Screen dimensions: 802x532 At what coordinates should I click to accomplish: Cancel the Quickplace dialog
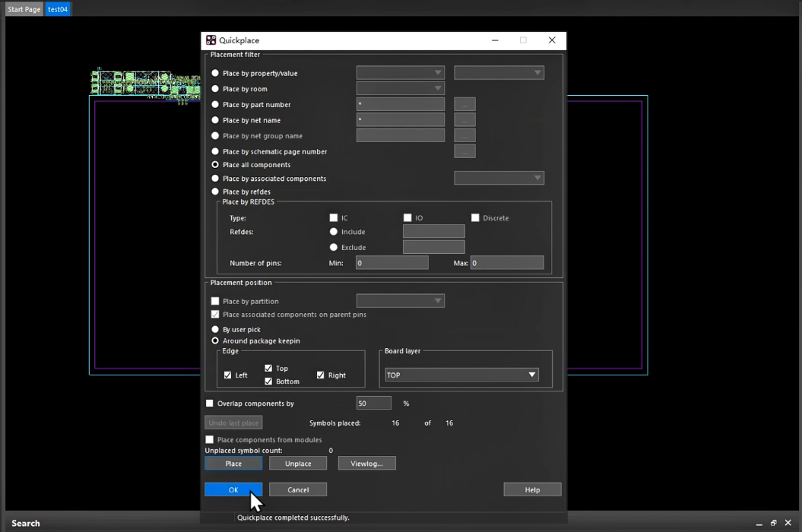click(298, 489)
